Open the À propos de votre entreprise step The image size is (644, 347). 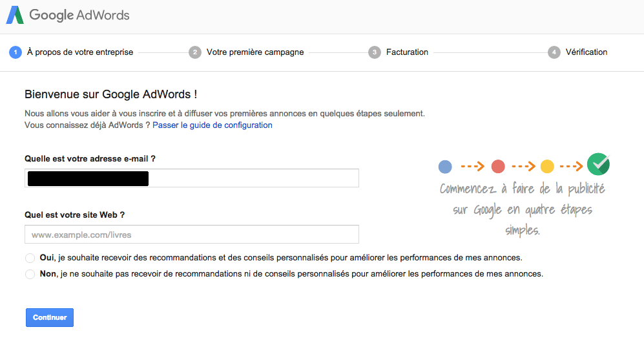coord(80,52)
